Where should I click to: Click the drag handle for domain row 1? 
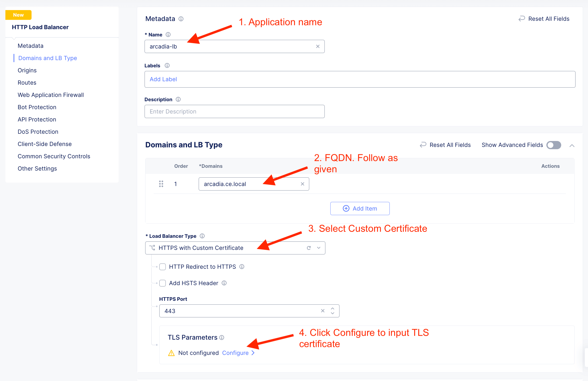point(161,184)
